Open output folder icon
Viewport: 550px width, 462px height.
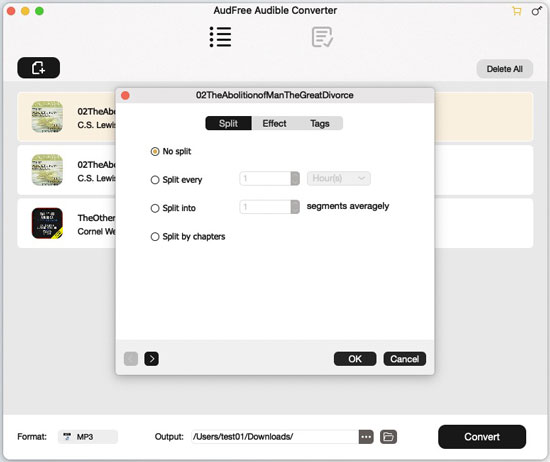(x=388, y=437)
